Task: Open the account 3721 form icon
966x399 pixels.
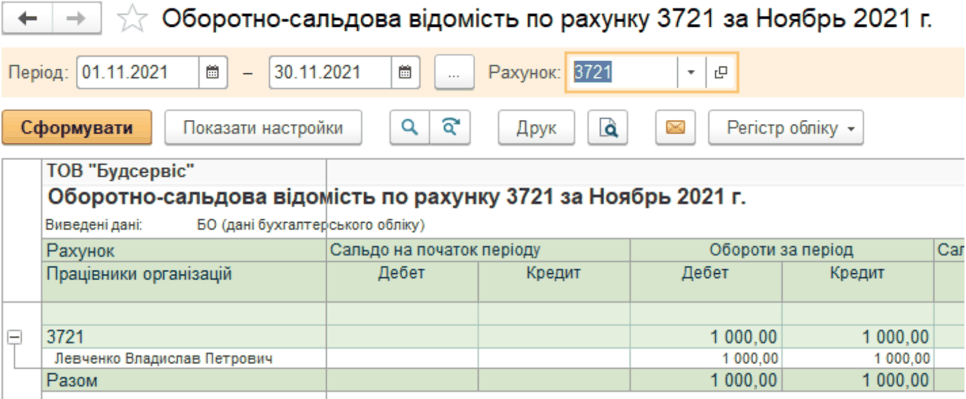Action: [x=720, y=73]
